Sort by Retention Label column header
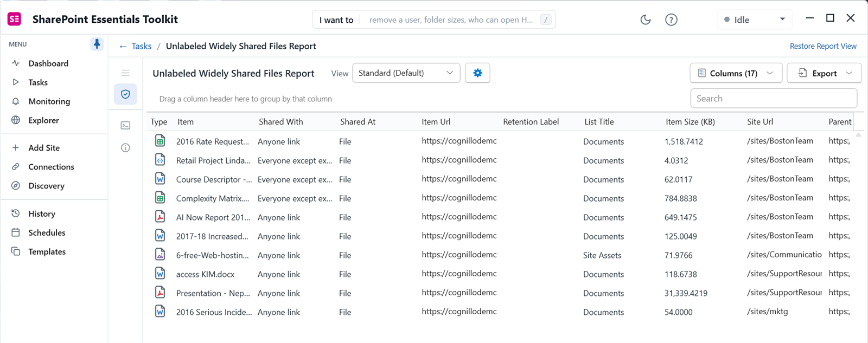The width and height of the screenshot is (868, 343). pyautogui.click(x=531, y=122)
